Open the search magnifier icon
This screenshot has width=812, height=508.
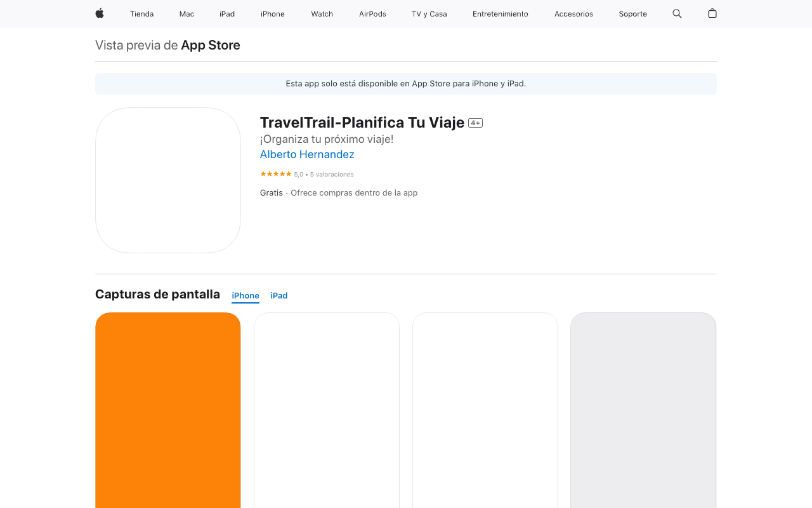point(677,13)
